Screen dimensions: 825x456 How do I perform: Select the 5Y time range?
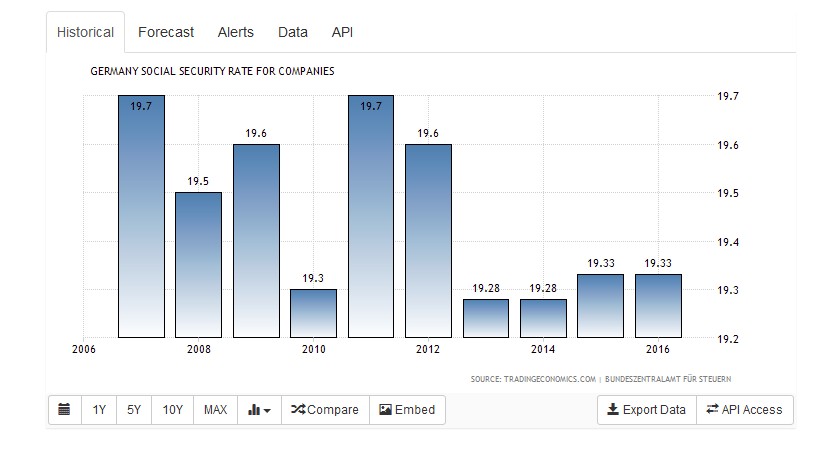coord(133,410)
